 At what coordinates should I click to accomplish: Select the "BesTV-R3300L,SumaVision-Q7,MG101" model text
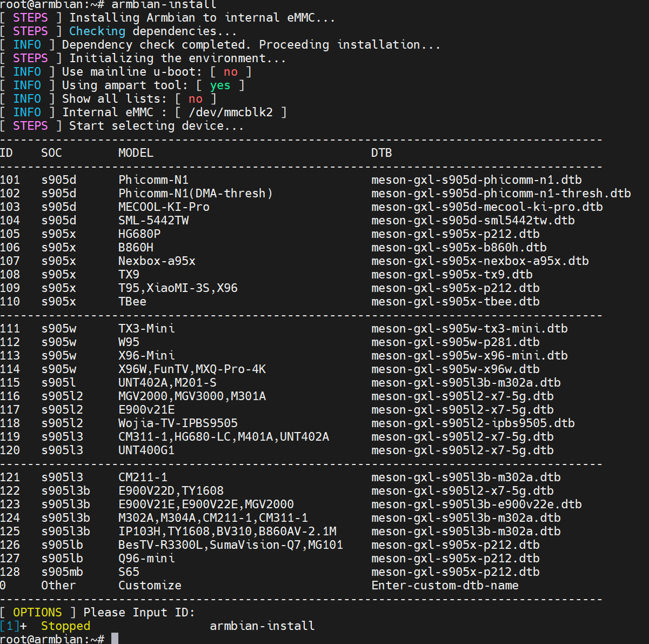(x=231, y=545)
